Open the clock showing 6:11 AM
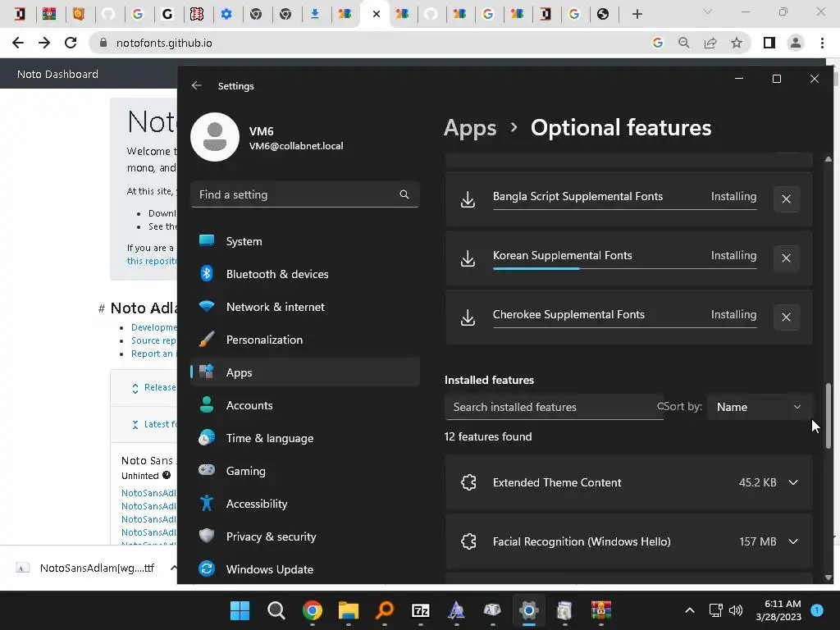Screen dimensions: 840x630 pyautogui.click(x=778, y=610)
